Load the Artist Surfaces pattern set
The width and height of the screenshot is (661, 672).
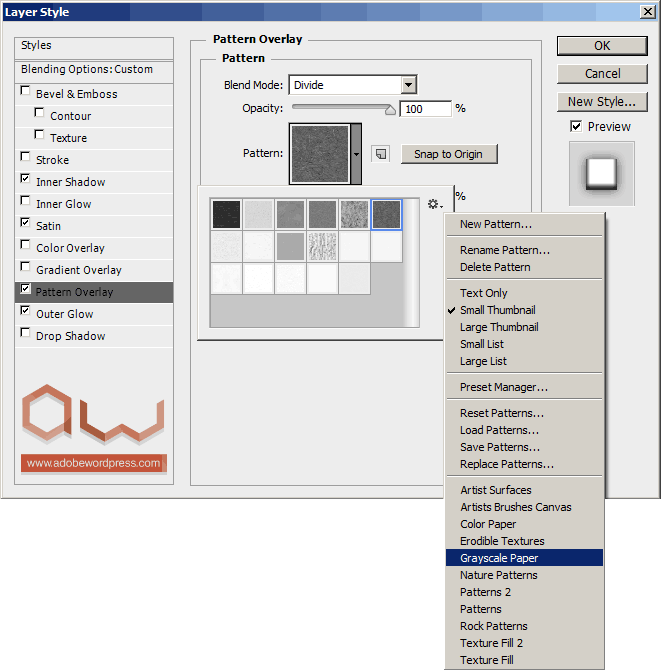[524, 490]
